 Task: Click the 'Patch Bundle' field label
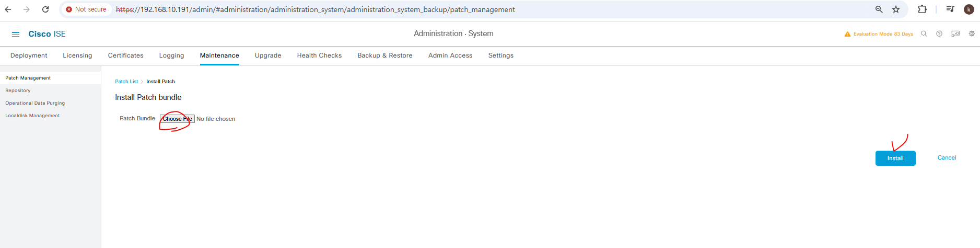[x=137, y=118]
